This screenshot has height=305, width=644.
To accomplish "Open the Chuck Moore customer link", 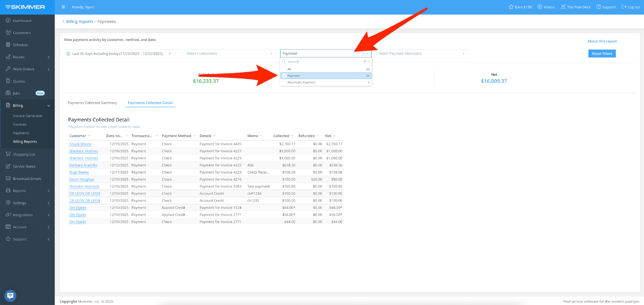I will point(80,144).
